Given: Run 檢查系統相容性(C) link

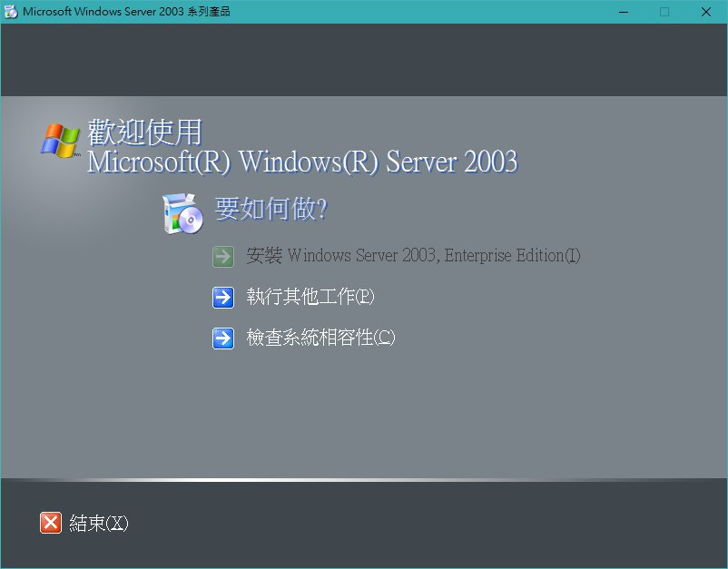Looking at the screenshot, I should pos(320,338).
